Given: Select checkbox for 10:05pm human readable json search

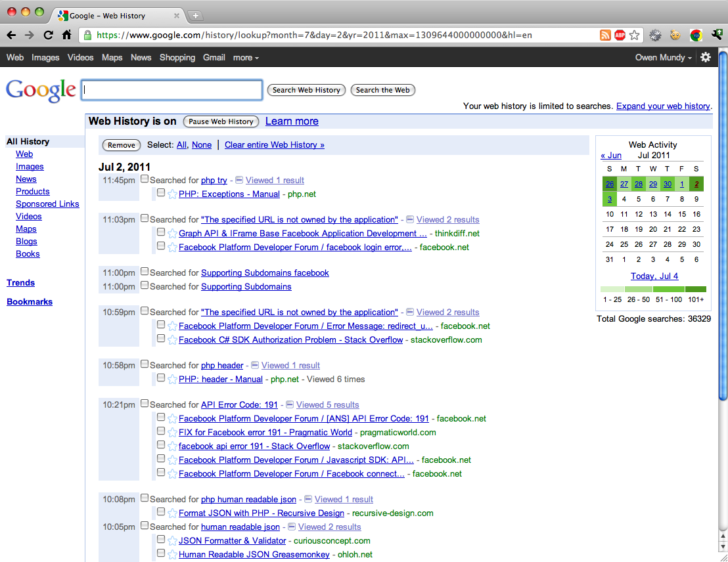Looking at the screenshot, I should pos(145,526).
